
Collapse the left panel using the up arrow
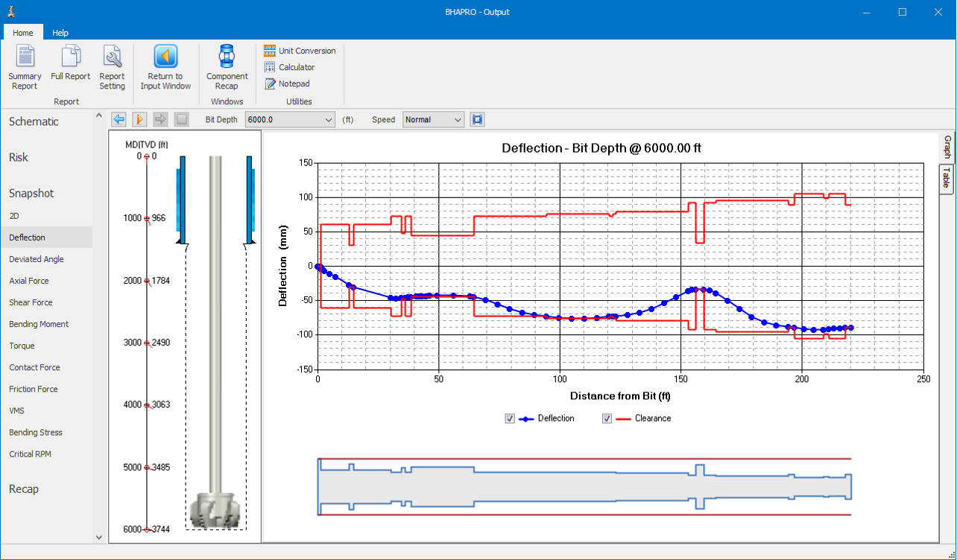98,116
